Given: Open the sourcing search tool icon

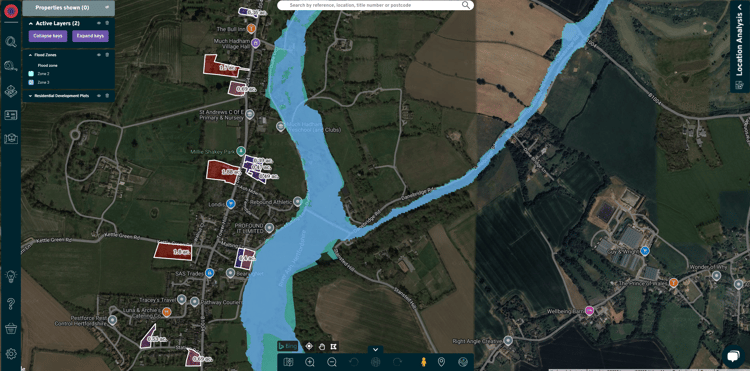Looking at the screenshot, I should [x=11, y=66].
